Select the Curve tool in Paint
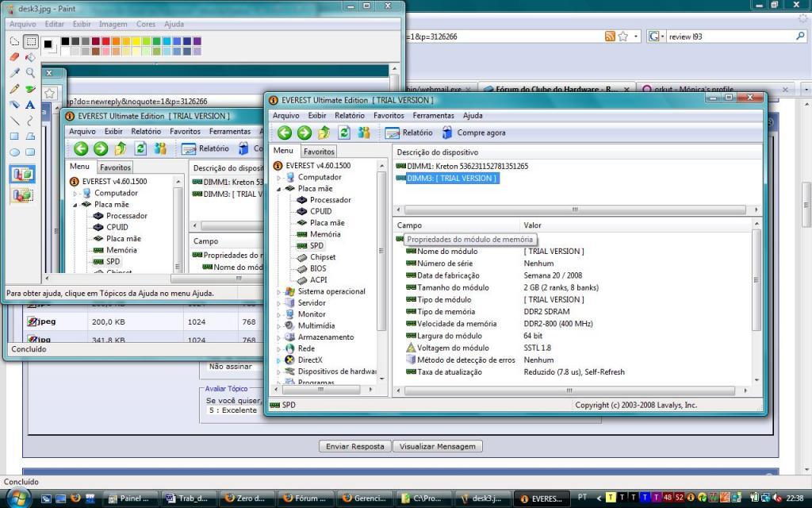Viewport: 812px width, 508px height. [31, 121]
